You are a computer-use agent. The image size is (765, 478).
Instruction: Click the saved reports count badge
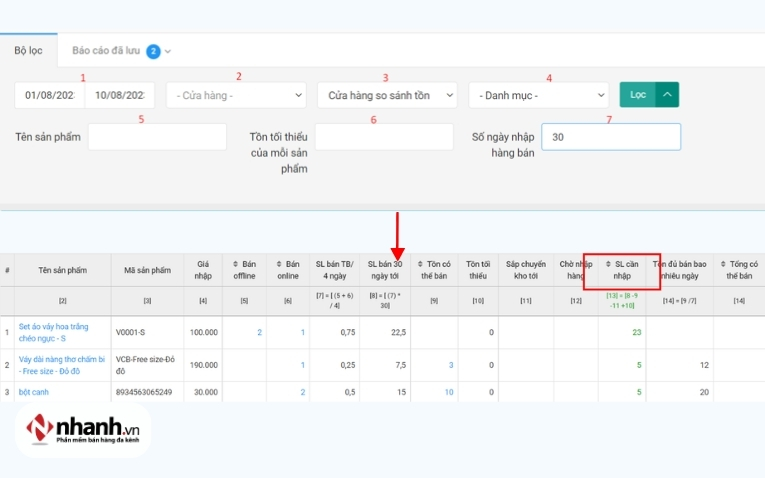(x=153, y=51)
